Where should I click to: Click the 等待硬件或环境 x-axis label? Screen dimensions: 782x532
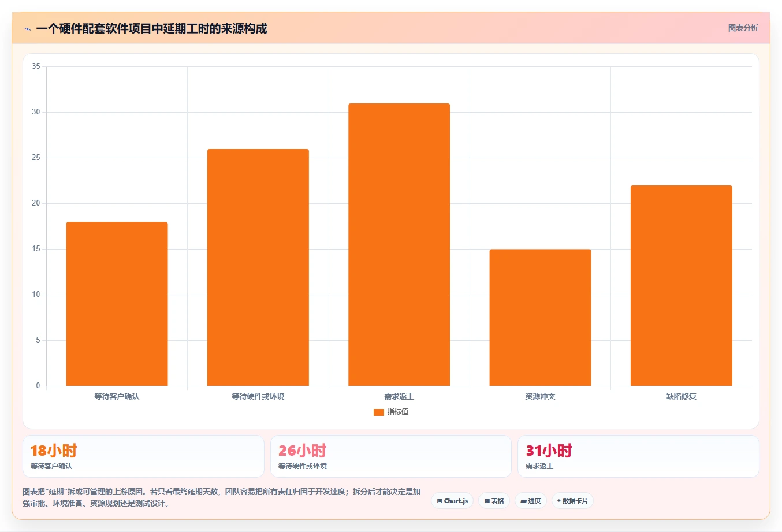[x=258, y=396]
